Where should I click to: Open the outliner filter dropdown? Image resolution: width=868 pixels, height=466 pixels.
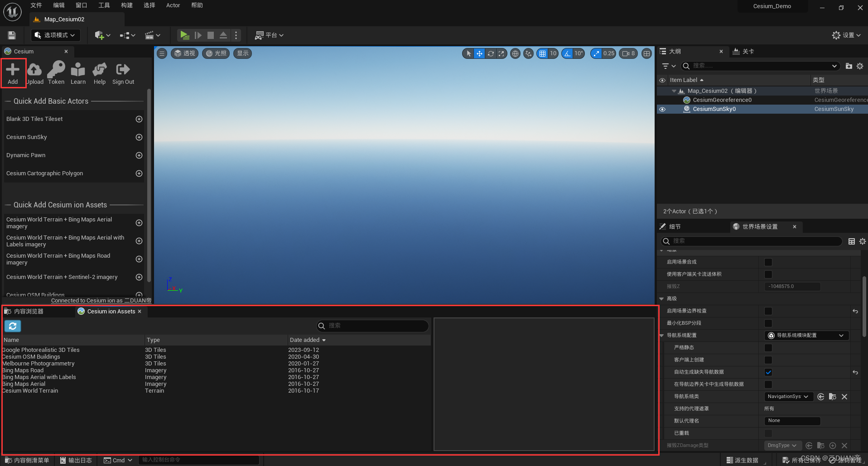coord(669,66)
